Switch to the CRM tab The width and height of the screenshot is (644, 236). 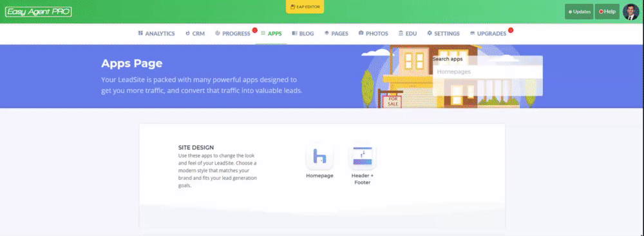pyautogui.click(x=195, y=34)
